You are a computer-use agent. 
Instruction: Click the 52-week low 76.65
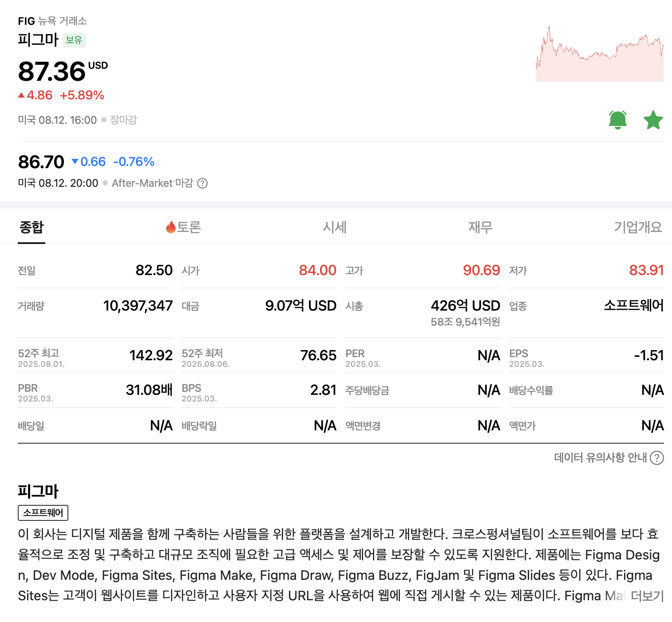[318, 355]
